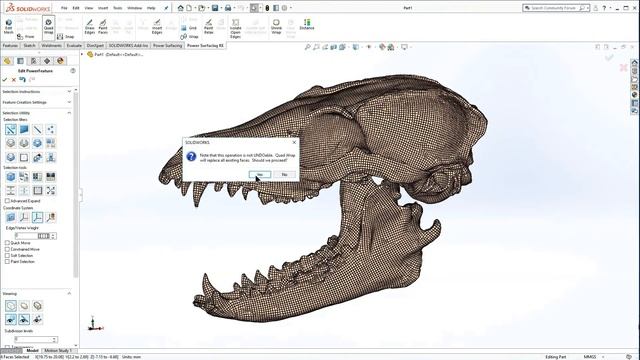Open the File menu
Image resolution: width=640 pixels, height=360 pixels.
pyautogui.click(x=64, y=8)
